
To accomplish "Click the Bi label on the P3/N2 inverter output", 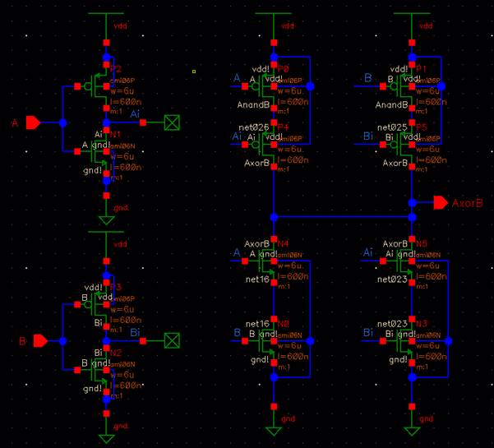I will click(135, 332).
